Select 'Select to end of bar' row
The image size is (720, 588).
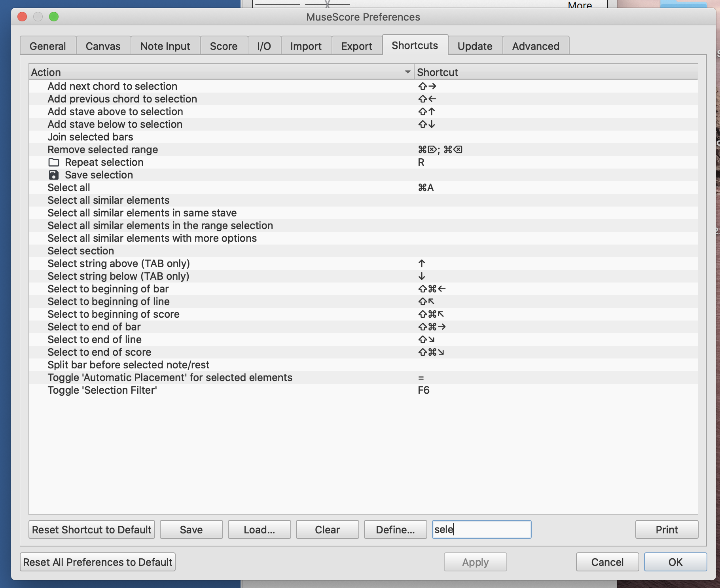pos(363,327)
